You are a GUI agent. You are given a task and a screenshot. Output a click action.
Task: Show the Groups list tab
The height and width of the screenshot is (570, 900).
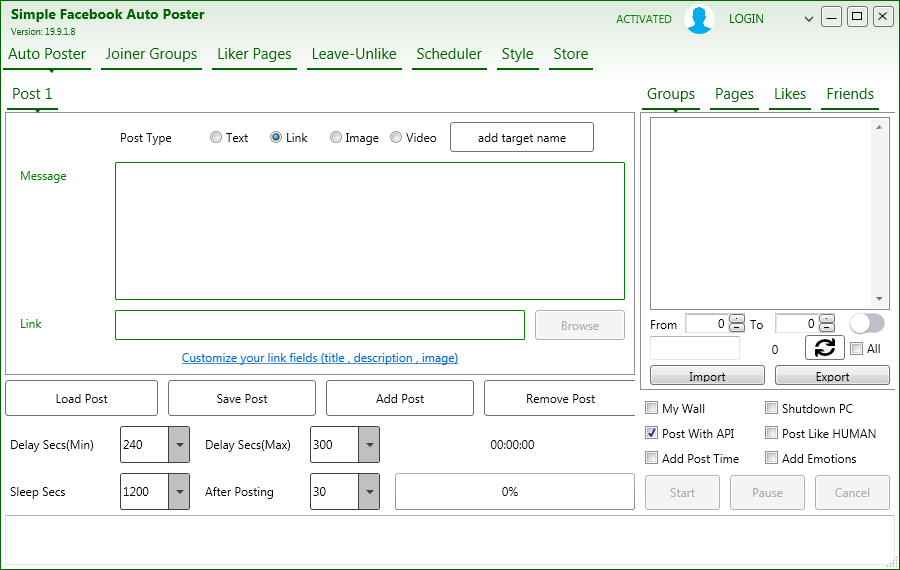tap(670, 94)
